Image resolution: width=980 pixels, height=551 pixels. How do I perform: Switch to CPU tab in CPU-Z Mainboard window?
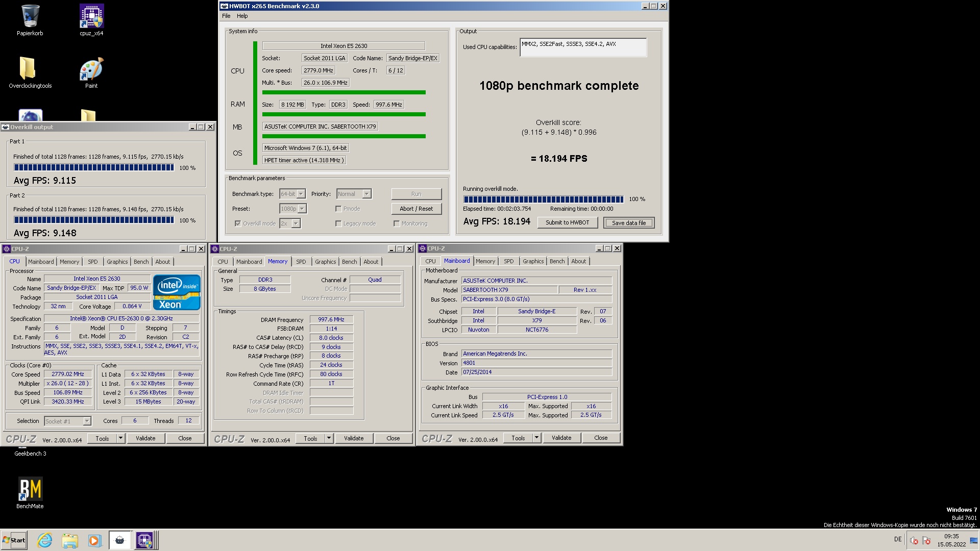[x=431, y=261]
